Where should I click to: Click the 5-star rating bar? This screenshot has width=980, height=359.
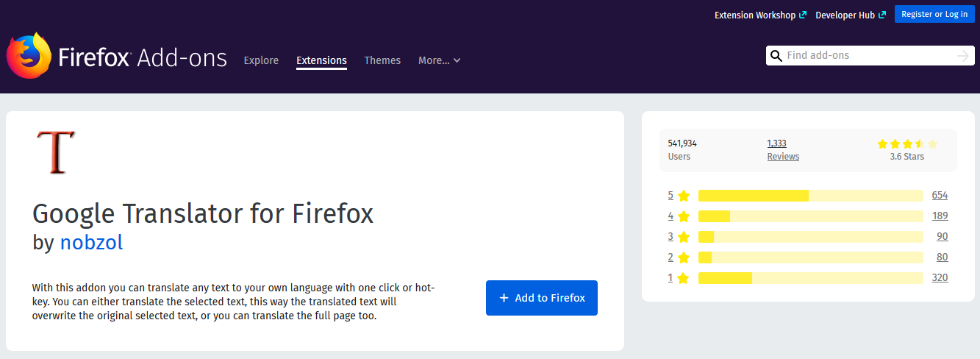[x=810, y=196]
